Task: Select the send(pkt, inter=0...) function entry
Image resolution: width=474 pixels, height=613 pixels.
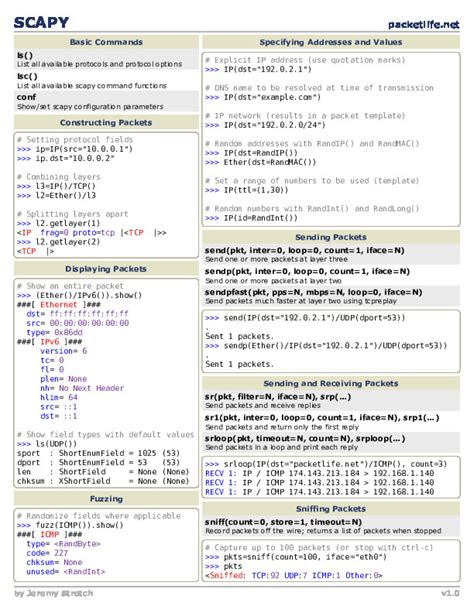Action: pyautogui.click(x=331, y=255)
